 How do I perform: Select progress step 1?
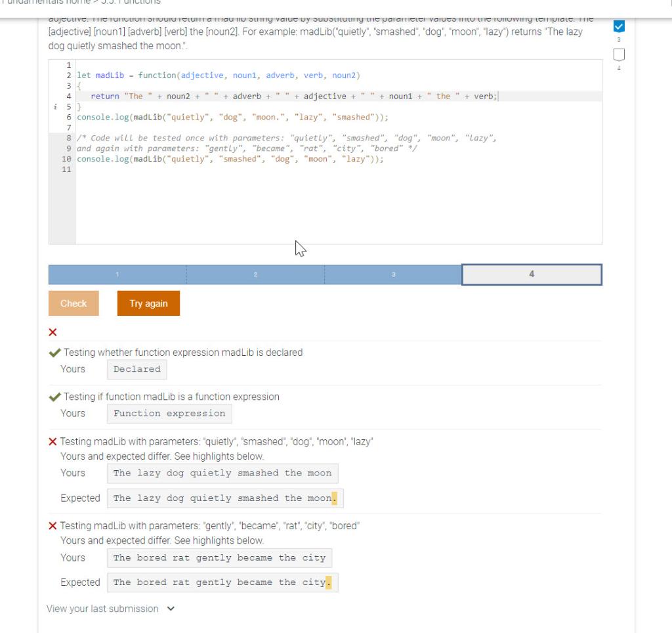(117, 274)
